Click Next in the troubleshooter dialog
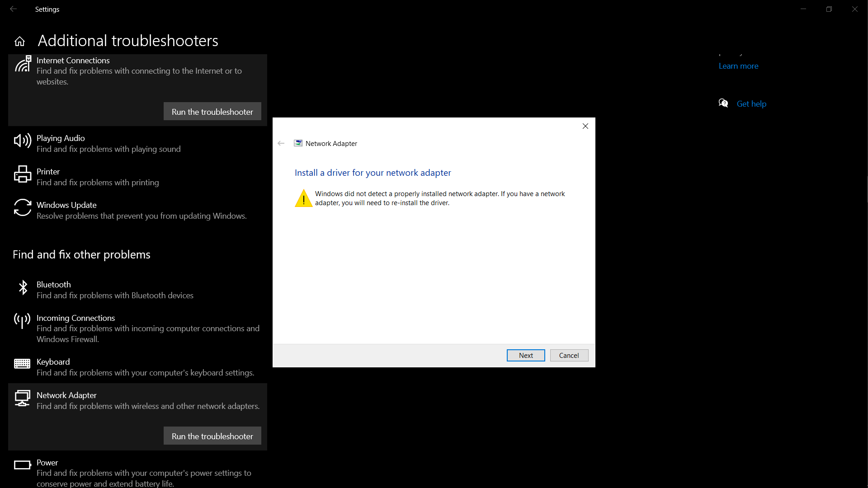The image size is (868, 488). [526, 355]
